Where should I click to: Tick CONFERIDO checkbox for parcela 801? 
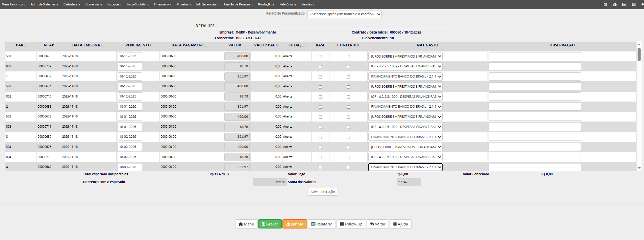[348, 67]
